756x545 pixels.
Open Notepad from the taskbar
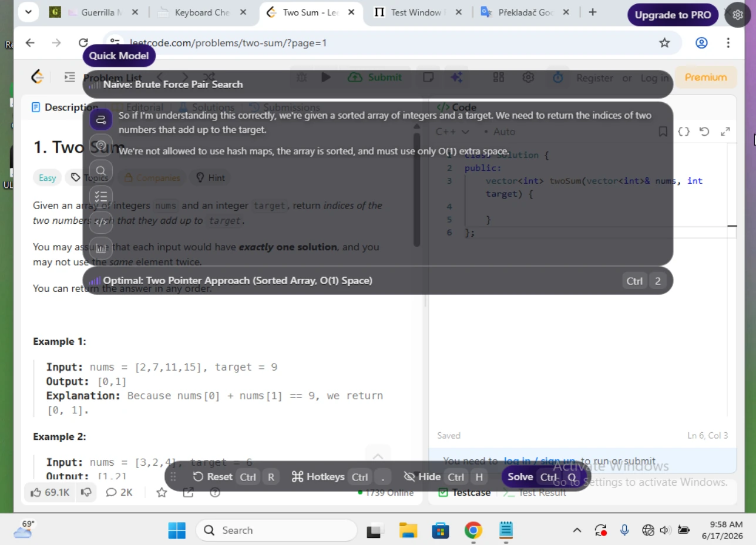[x=506, y=530]
